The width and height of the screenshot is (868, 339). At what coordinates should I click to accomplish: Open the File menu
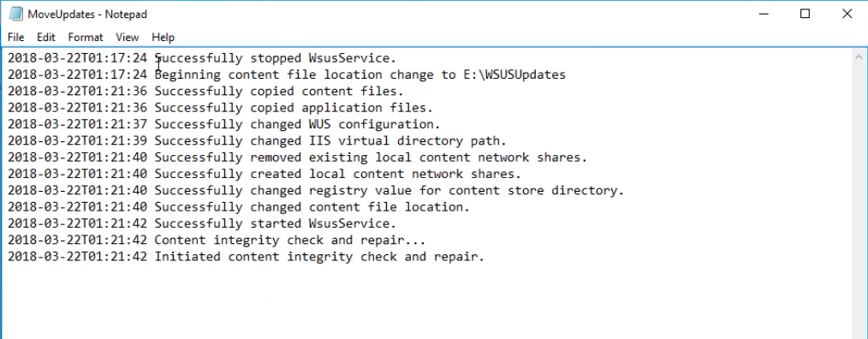15,37
